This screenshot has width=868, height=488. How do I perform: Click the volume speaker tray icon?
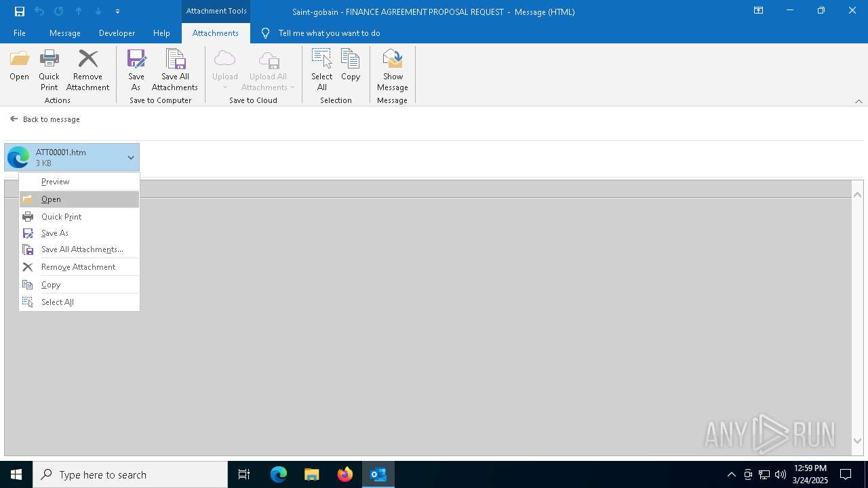tap(781, 474)
